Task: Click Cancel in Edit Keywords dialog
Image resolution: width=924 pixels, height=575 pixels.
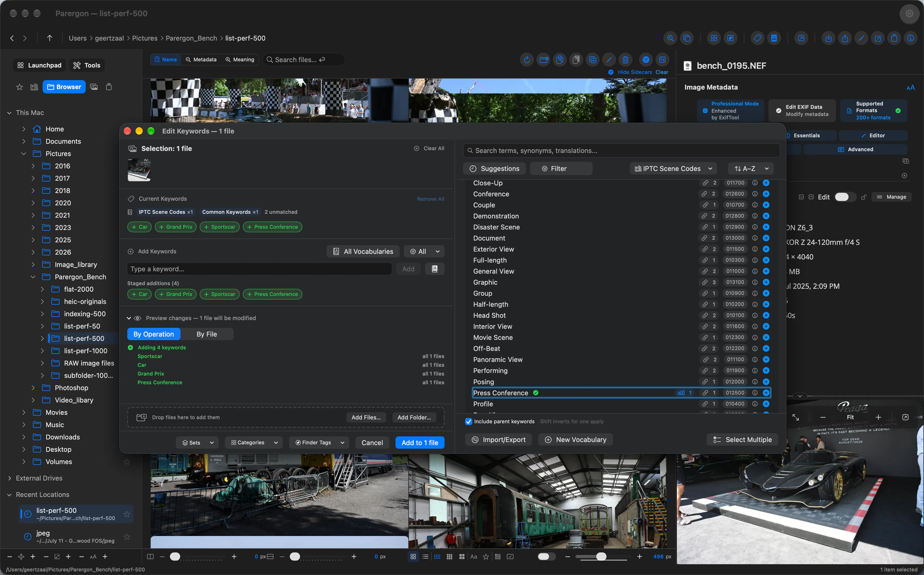Action: (372, 443)
